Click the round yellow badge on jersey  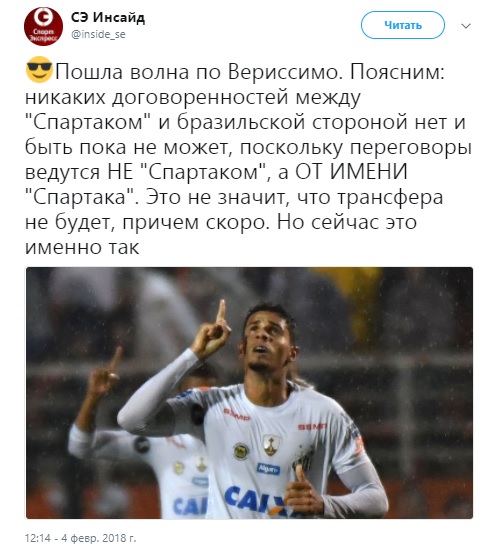click(241, 451)
